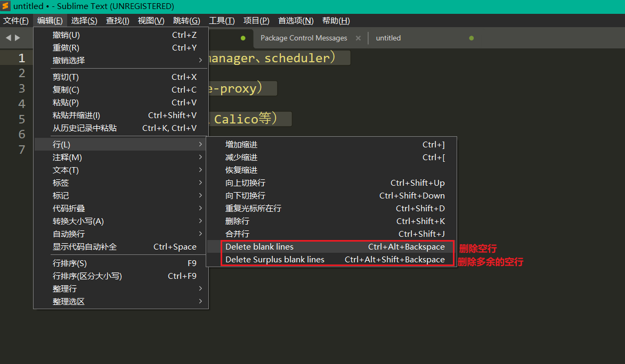Click line number 7 in the gutter
Viewport: 625px width, 364px height.
tap(22, 150)
